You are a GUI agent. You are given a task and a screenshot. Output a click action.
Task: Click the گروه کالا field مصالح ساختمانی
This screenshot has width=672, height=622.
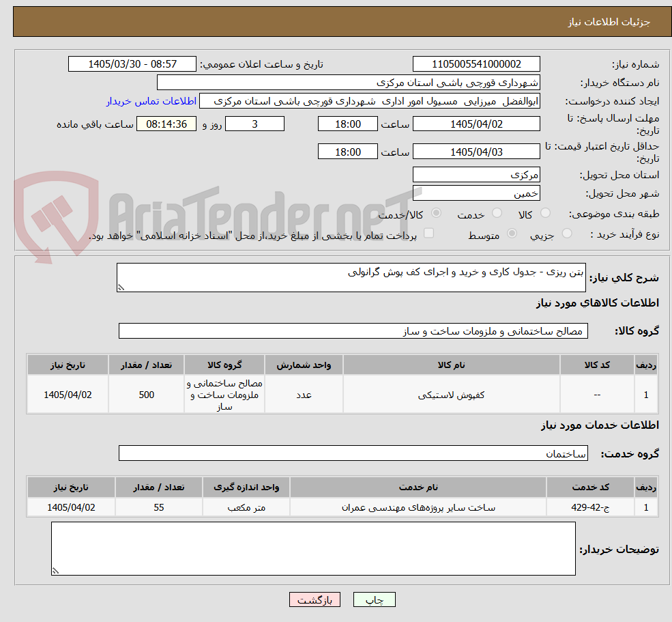pos(353,330)
